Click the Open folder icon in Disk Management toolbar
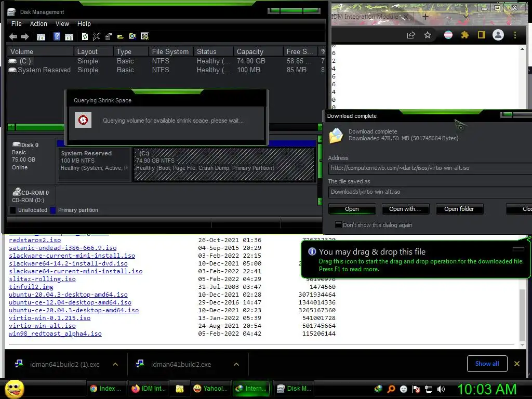The image size is (532, 399). pyautogui.click(x=121, y=37)
